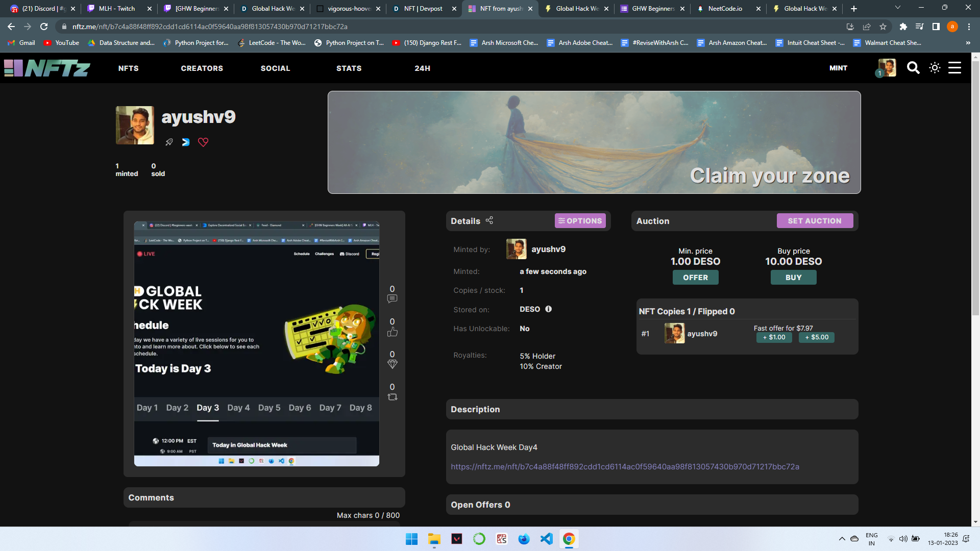The width and height of the screenshot is (980, 551).
Task: Click the comment bubble icon beside NFT
Action: (392, 299)
